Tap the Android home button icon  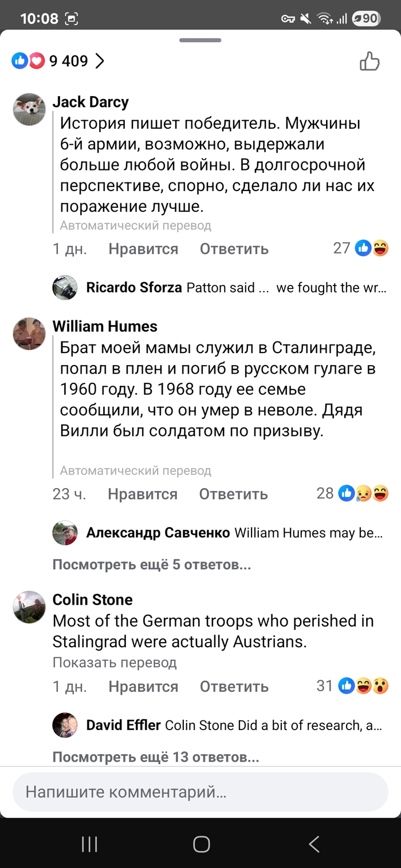201,844
